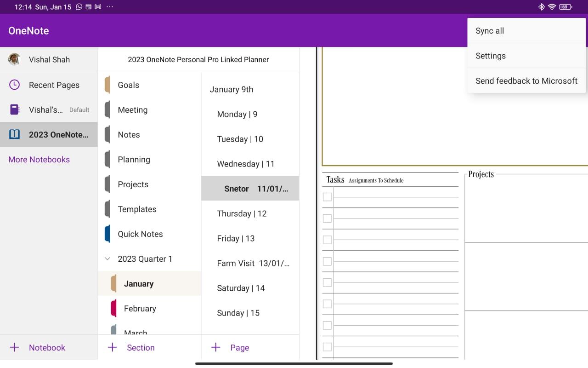This screenshot has width=588, height=368.
Task: Click the tan section tab icon for Goals
Action: tap(107, 85)
